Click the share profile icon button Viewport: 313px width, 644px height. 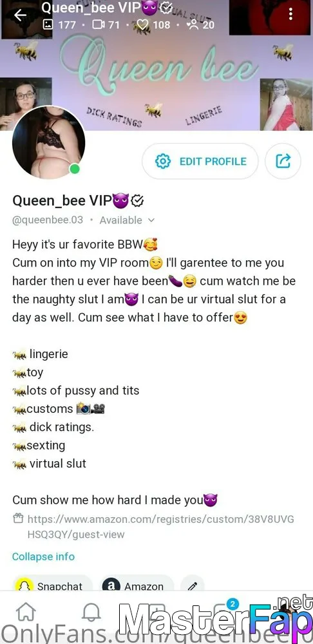point(283,161)
